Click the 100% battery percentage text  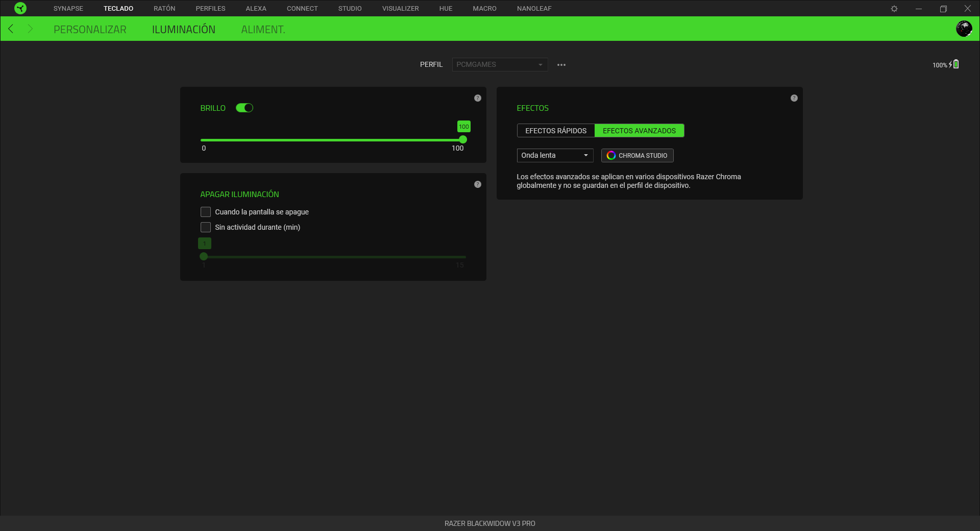(x=940, y=65)
